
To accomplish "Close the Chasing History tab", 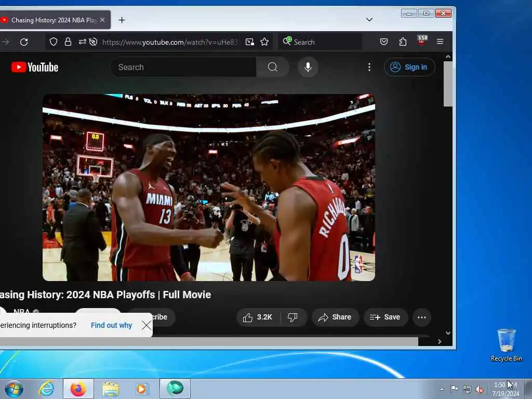I will [102, 20].
